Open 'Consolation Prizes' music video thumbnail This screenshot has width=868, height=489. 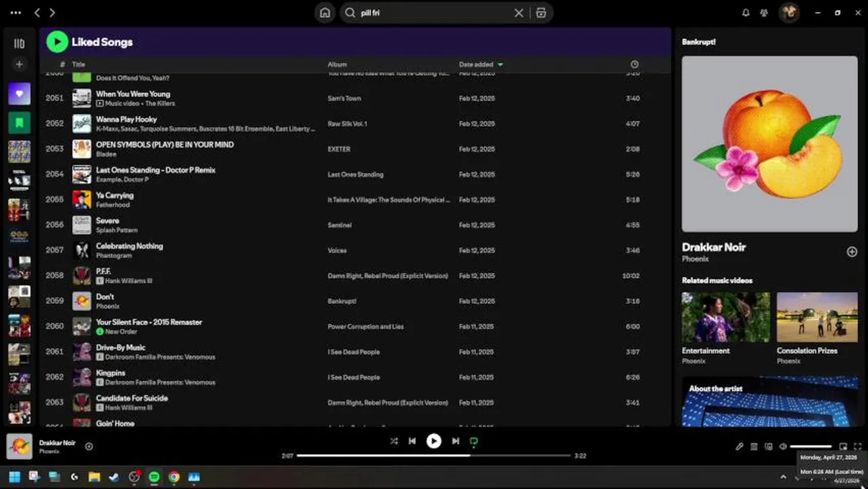(817, 317)
